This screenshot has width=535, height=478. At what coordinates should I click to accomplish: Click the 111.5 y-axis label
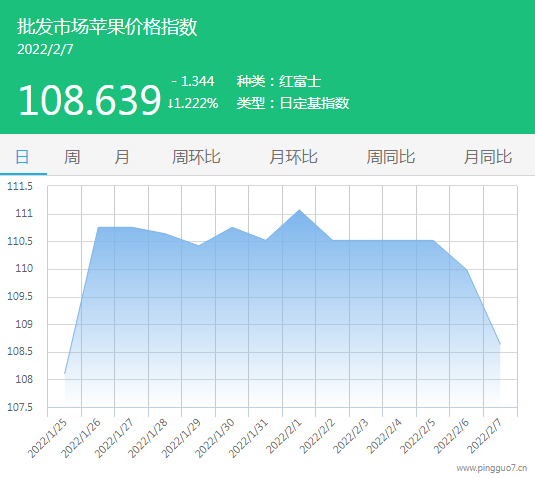(20, 186)
